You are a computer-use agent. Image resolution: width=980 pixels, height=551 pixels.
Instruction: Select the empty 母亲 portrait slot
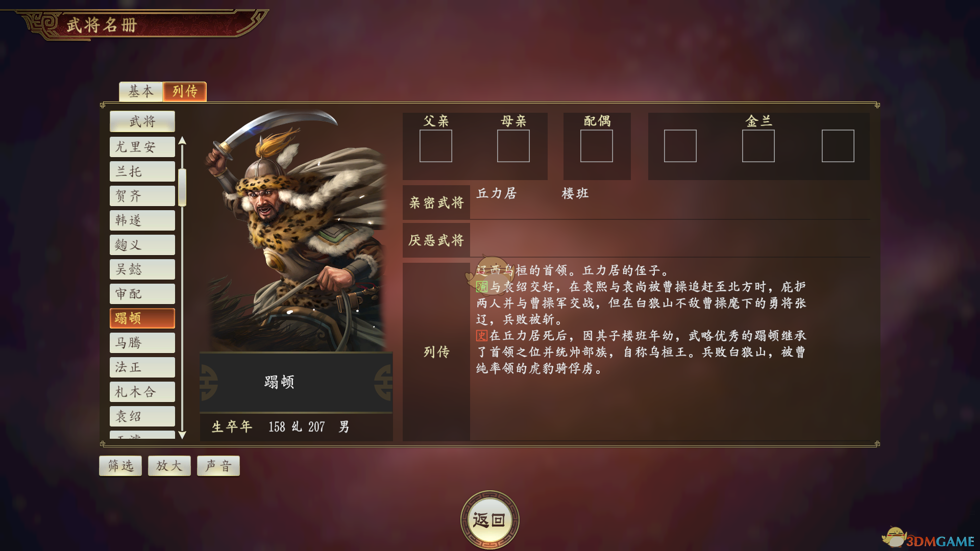click(513, 146)
